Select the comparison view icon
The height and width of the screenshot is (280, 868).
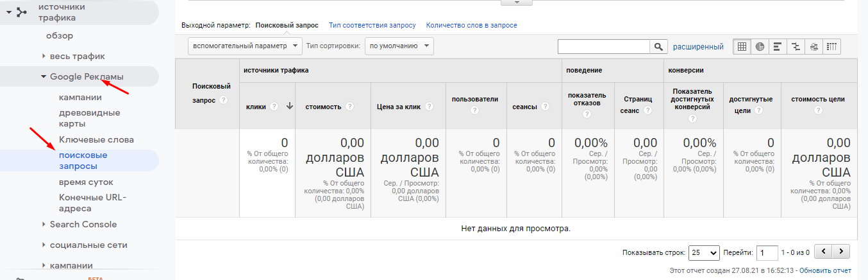(796, 47)
